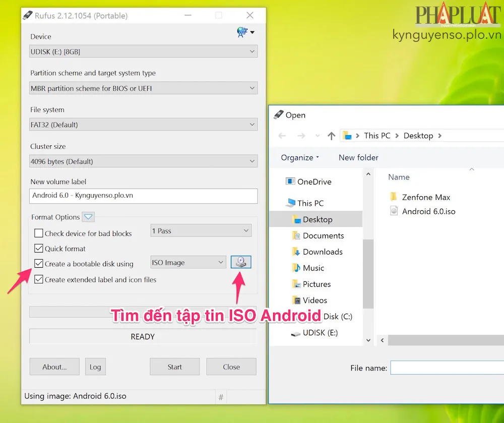
Task: Select the Android 6.0.iso file
Action: click(x=428, y=211)
